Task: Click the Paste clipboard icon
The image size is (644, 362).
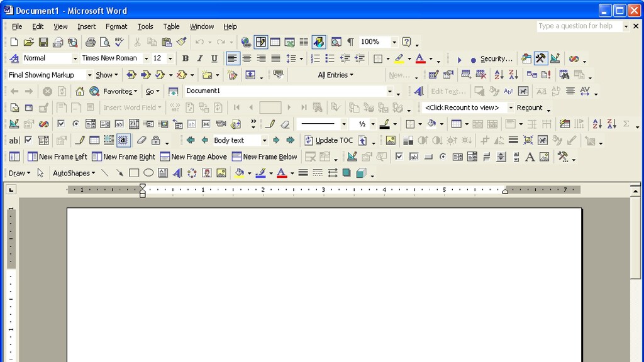Action: 166,42
